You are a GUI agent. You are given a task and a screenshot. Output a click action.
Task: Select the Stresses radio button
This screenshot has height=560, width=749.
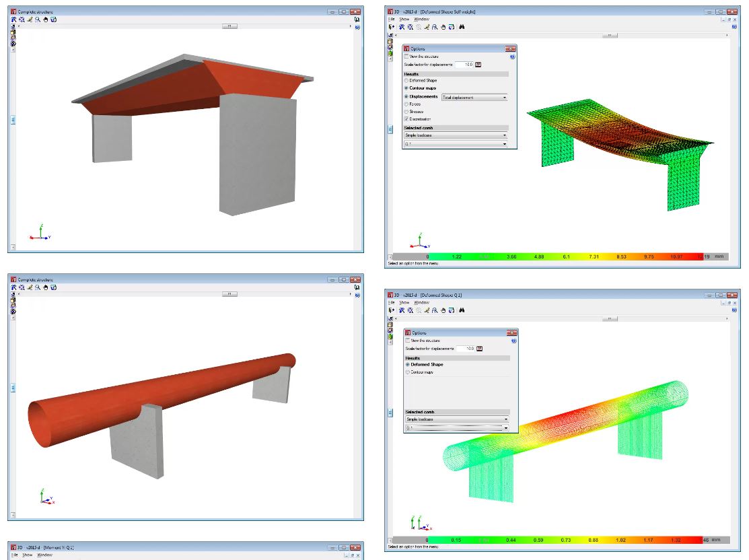(x=406, y=112)
